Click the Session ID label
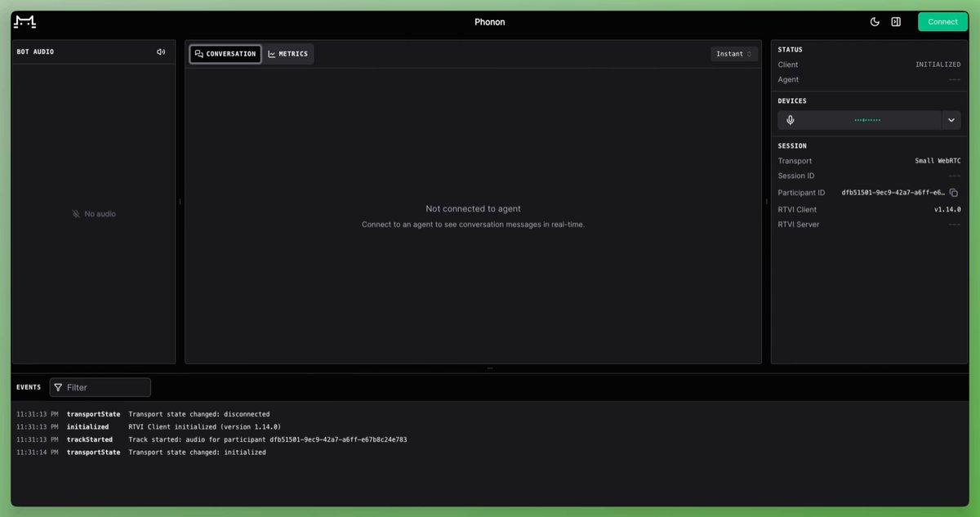Screen dimensions: 980x517 pyautogui.click(x=795, y=176)
